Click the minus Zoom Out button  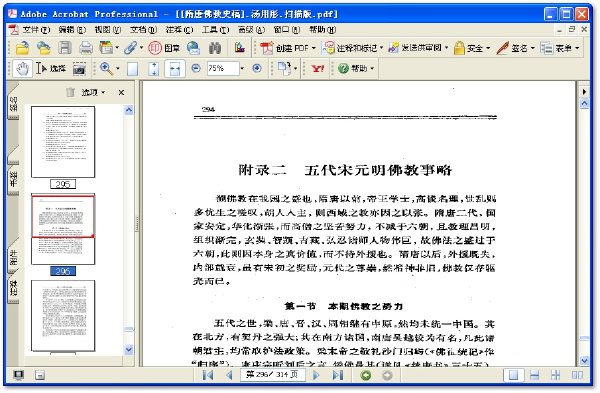click(x=196, y=68)
